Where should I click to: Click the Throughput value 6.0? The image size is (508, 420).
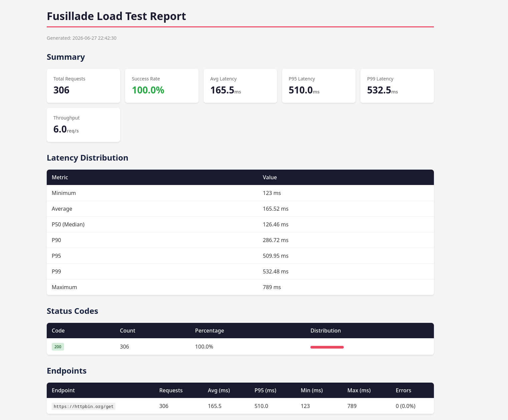click(60, 129)
